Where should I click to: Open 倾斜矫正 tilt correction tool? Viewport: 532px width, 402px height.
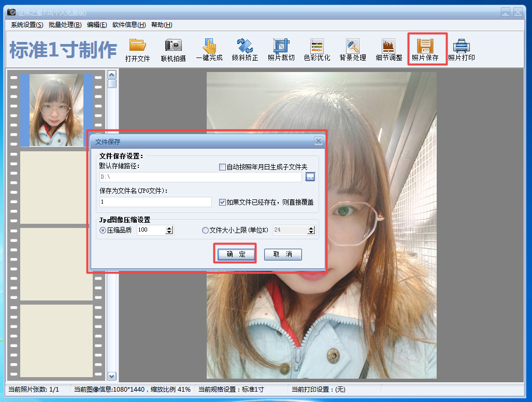[245, 50]
